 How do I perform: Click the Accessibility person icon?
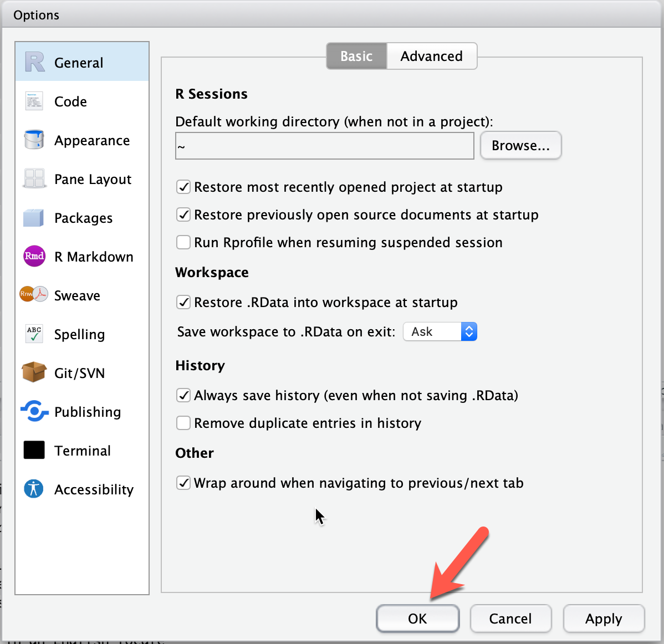click(x=34, y=489)
